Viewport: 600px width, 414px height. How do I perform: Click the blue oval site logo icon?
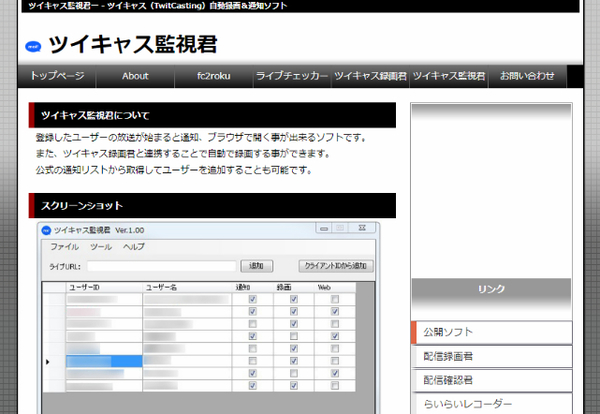(32, 46)
